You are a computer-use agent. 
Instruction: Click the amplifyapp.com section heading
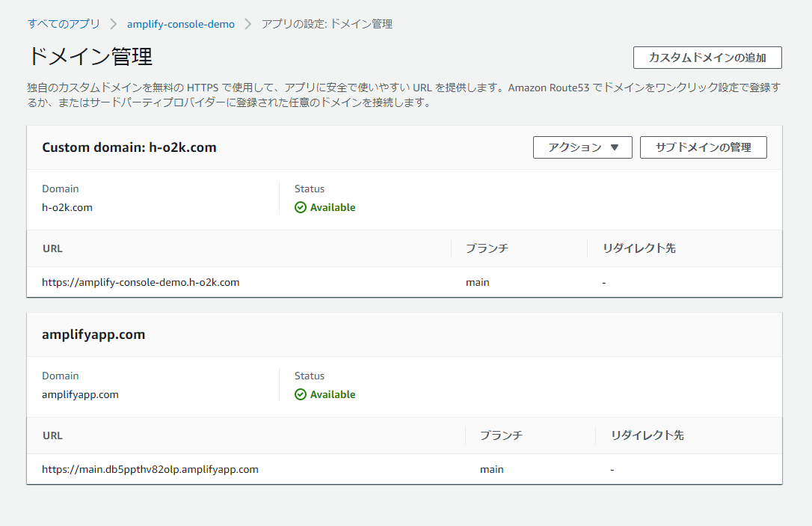click(93, 334)
